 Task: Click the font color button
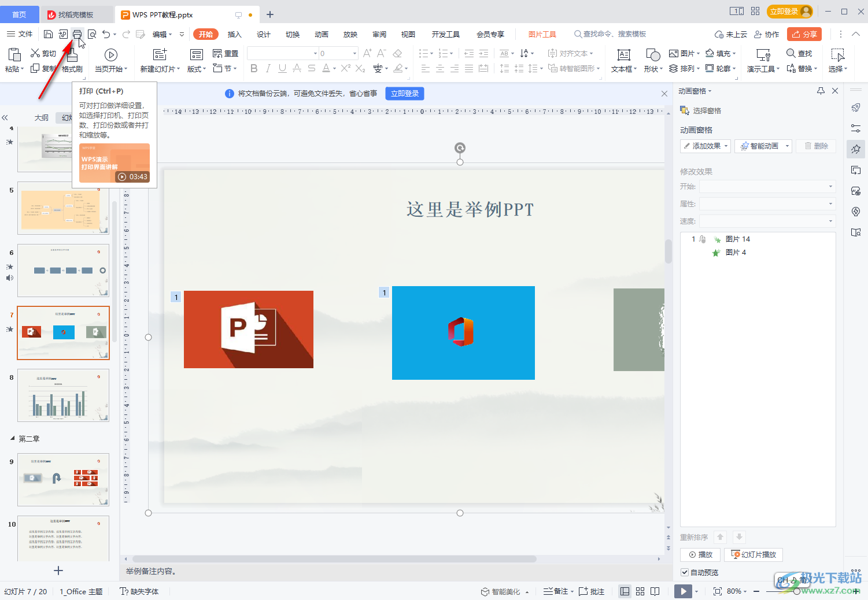326,69
